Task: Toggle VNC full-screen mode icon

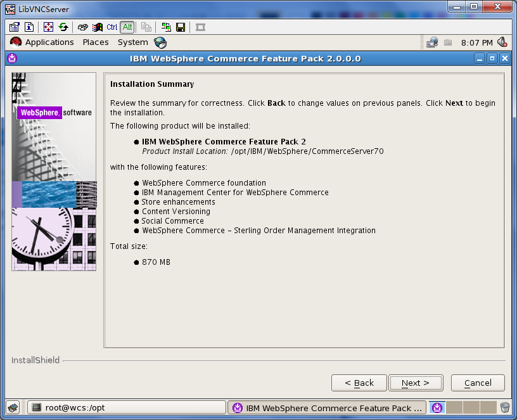Action: point(48,27)
